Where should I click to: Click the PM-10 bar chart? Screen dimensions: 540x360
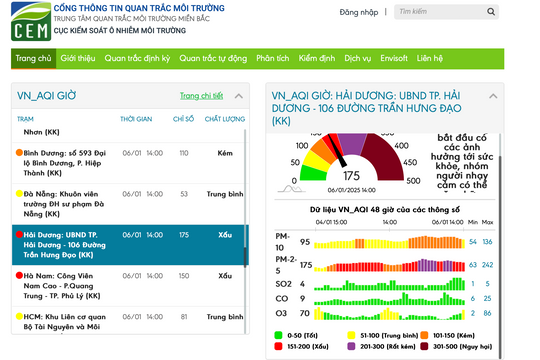(x=389, y=242)
